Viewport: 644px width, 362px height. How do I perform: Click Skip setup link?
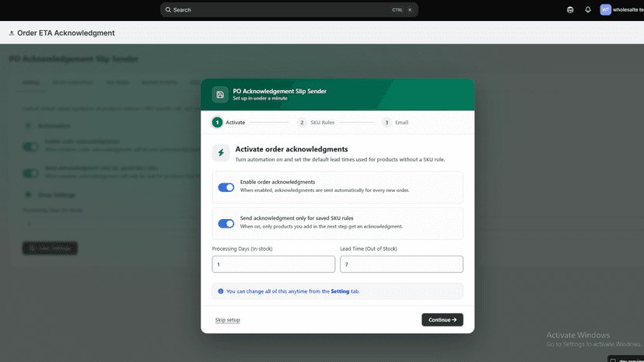[228, 320]
